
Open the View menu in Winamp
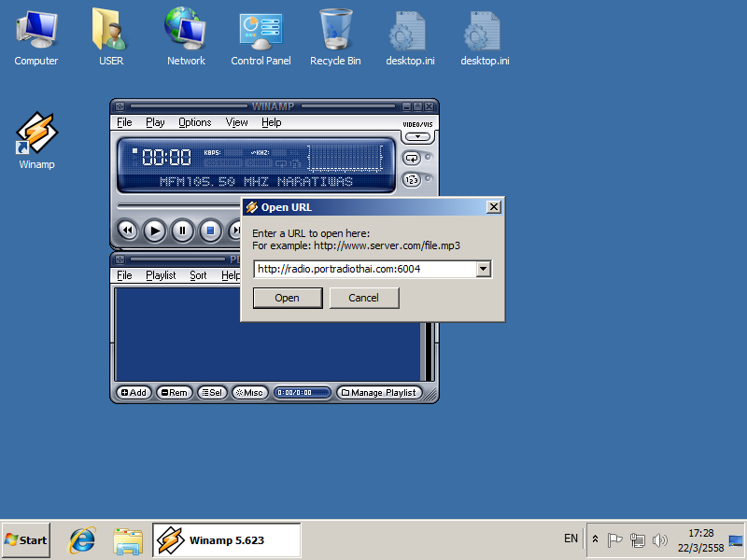click(236, 122)
